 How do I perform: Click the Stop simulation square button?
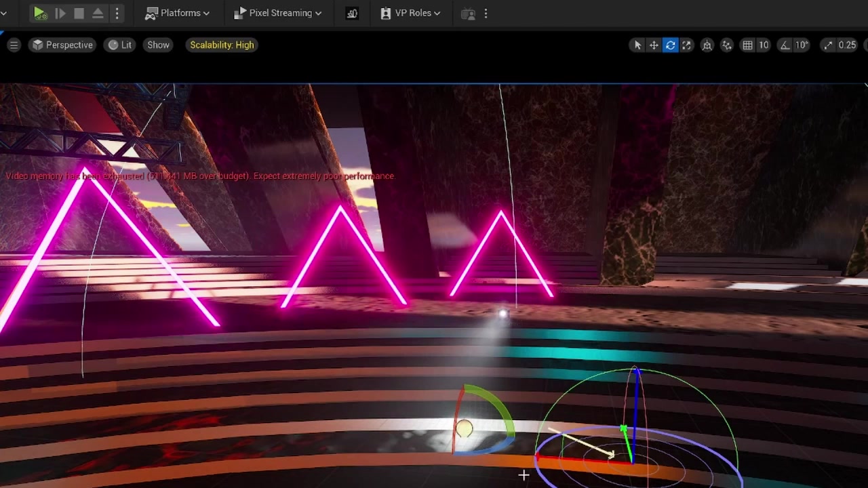[79, 13]
